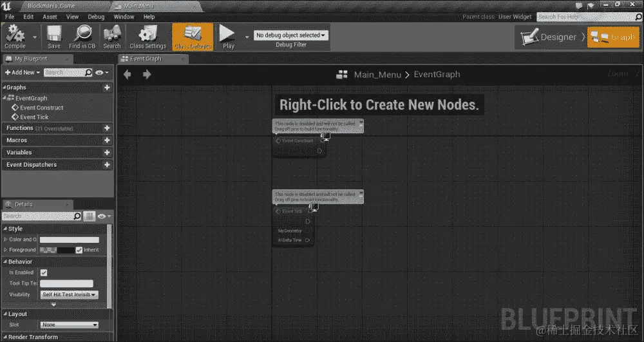Open the Visibility dropdown

click(69, 294)
